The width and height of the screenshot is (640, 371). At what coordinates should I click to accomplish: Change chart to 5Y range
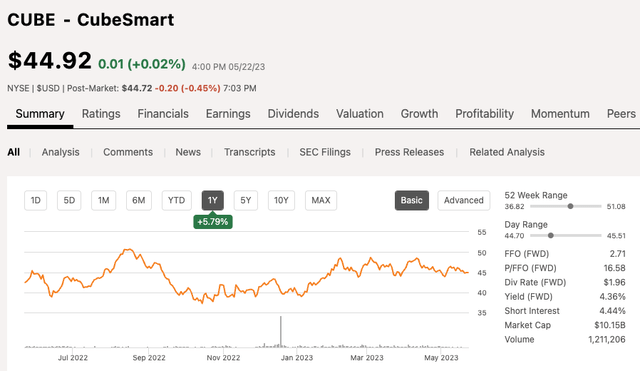246,200
